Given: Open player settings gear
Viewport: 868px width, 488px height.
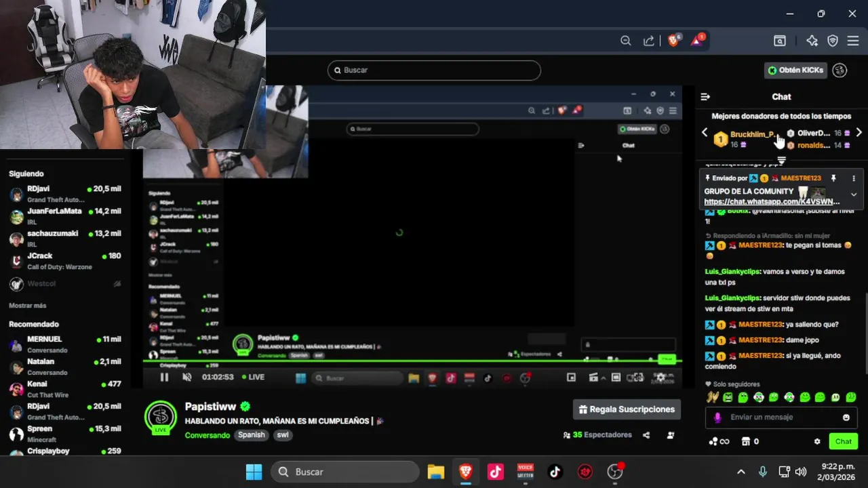Looking at the screenshot, I should (660, 378).
